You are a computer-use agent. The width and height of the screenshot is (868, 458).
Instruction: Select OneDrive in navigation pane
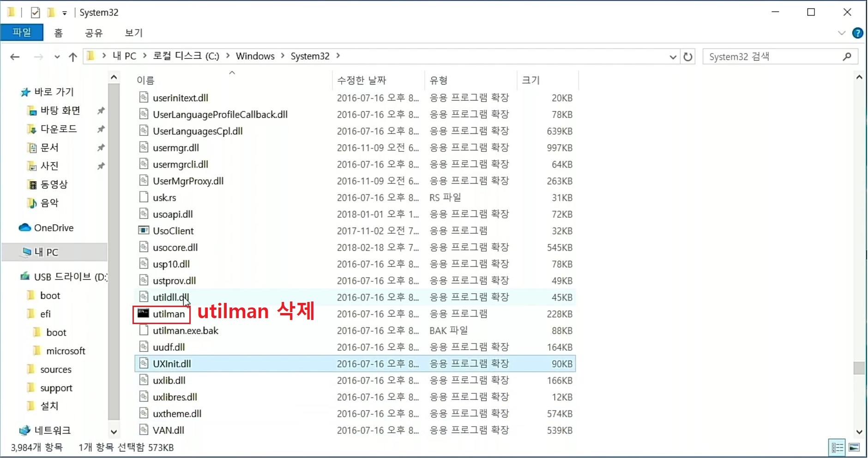click(x=54, y=228)
